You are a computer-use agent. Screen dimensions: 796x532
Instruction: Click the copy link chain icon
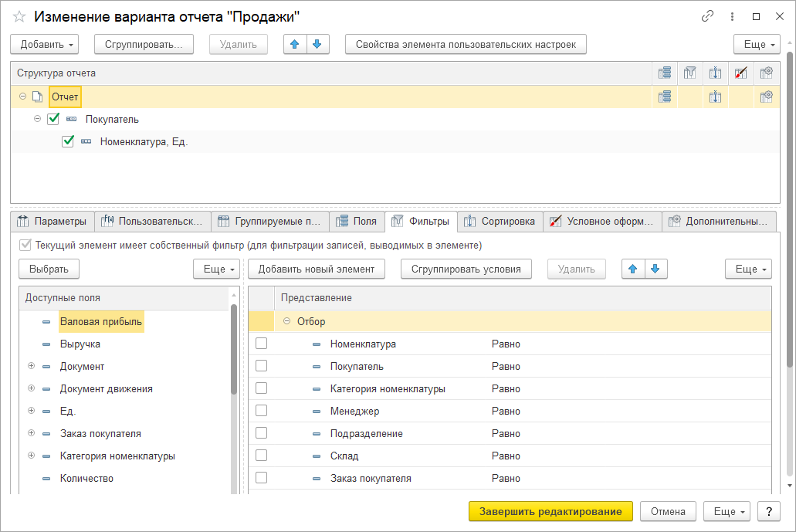coord(707,16)
